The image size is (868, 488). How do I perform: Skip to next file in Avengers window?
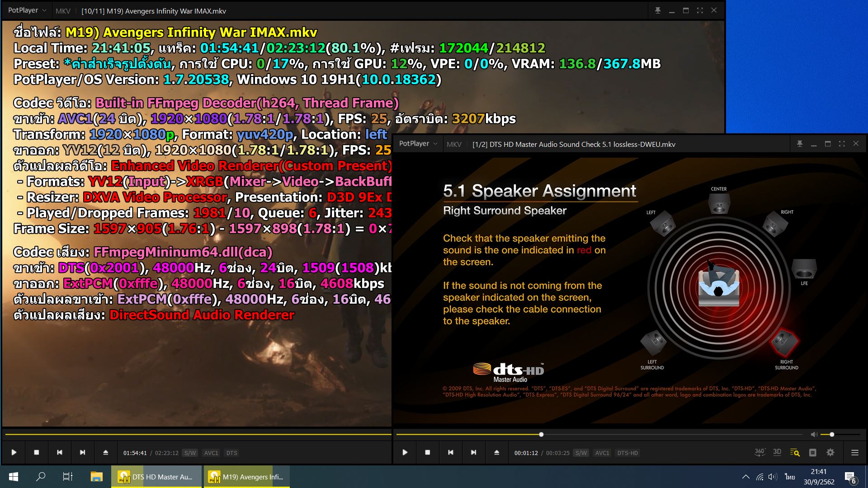pos(82,452)
